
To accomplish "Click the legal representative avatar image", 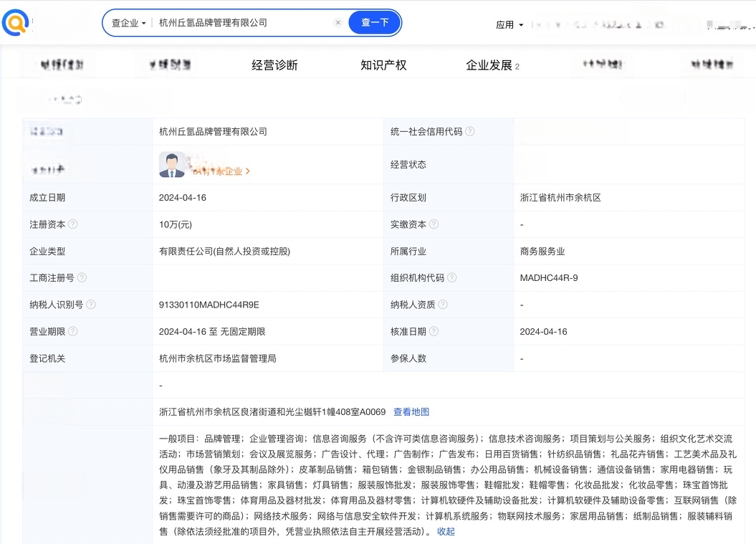I will coord(172,165).
